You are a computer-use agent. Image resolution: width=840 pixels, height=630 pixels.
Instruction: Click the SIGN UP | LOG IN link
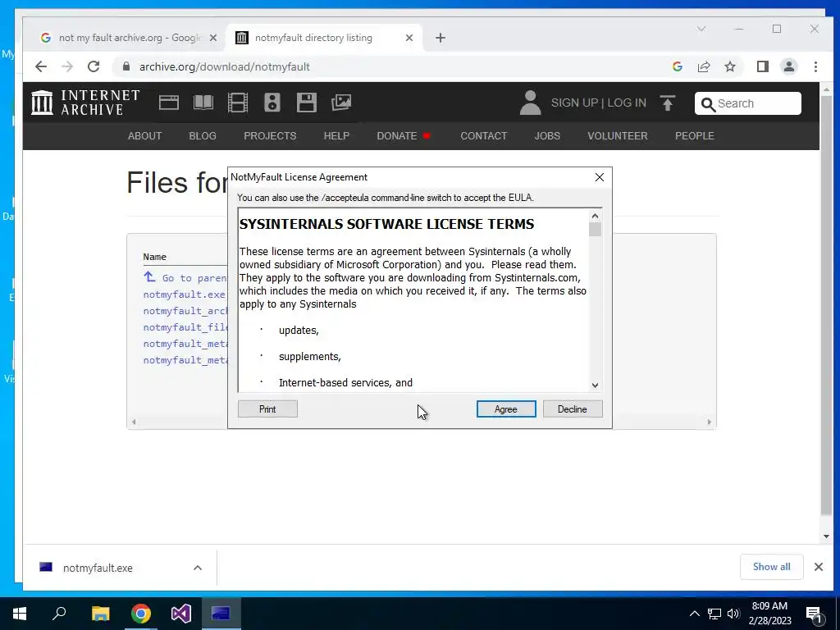[x=598, y=103]
